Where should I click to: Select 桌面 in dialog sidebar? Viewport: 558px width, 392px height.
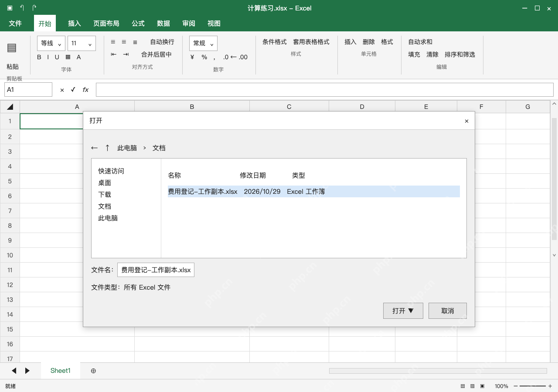[x=105, y=183]
